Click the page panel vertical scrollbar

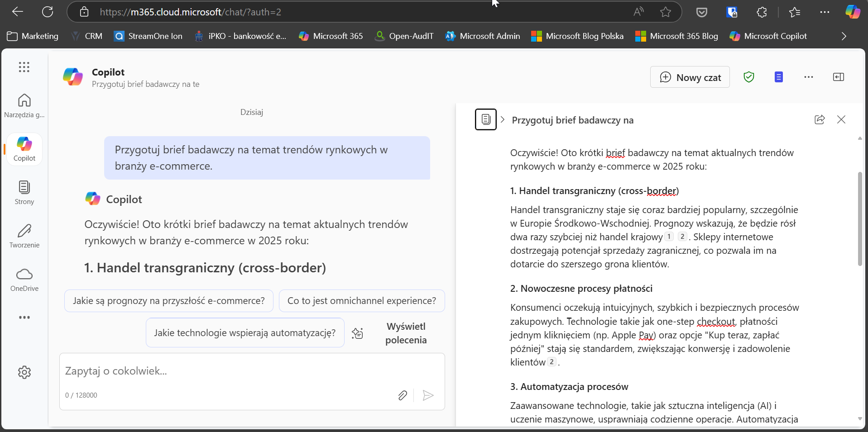[859, 219]
